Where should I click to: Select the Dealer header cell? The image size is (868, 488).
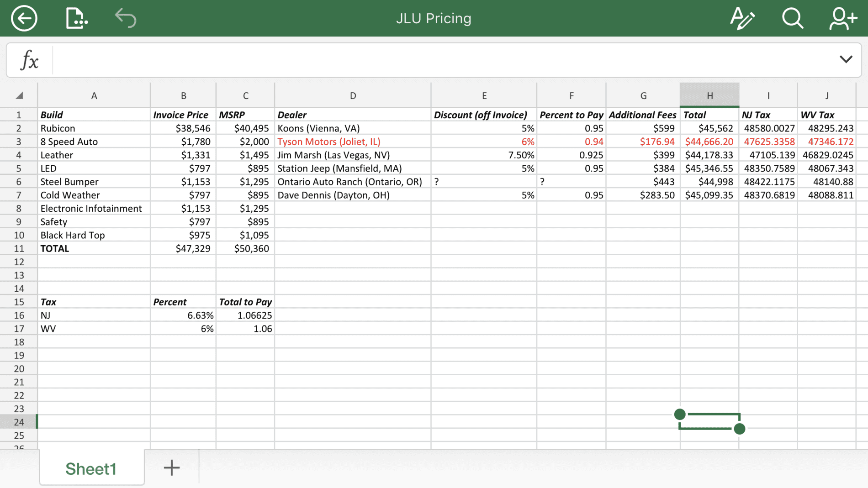tap(353, 115)
